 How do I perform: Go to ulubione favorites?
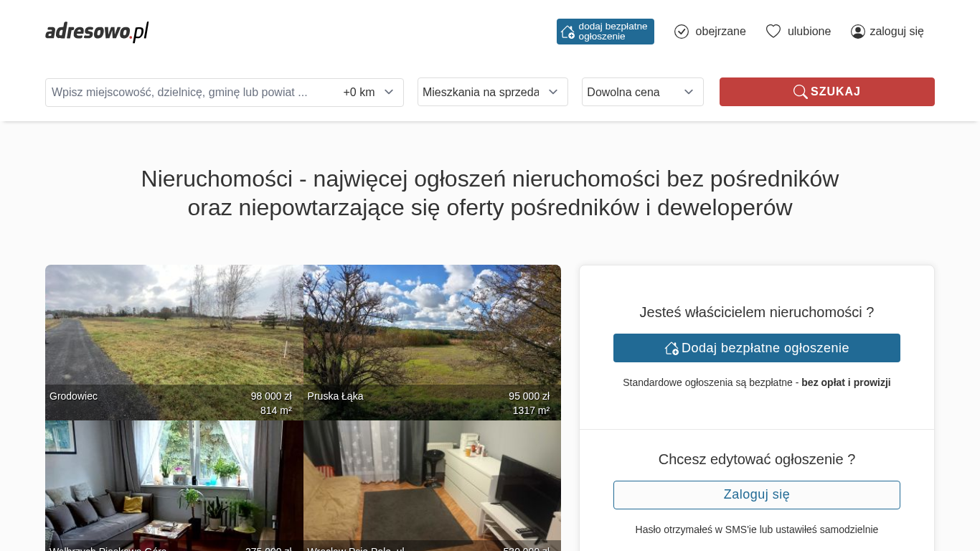pyautogui.click(x=809, y=32)
